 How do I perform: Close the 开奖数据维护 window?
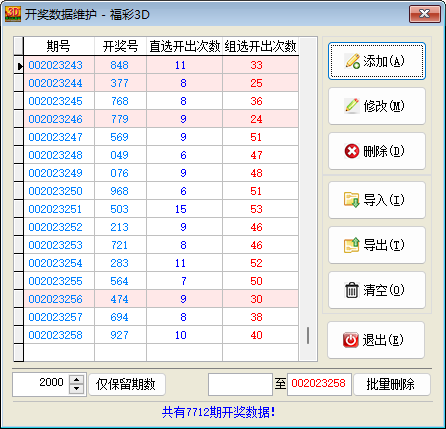click(425, 14)
